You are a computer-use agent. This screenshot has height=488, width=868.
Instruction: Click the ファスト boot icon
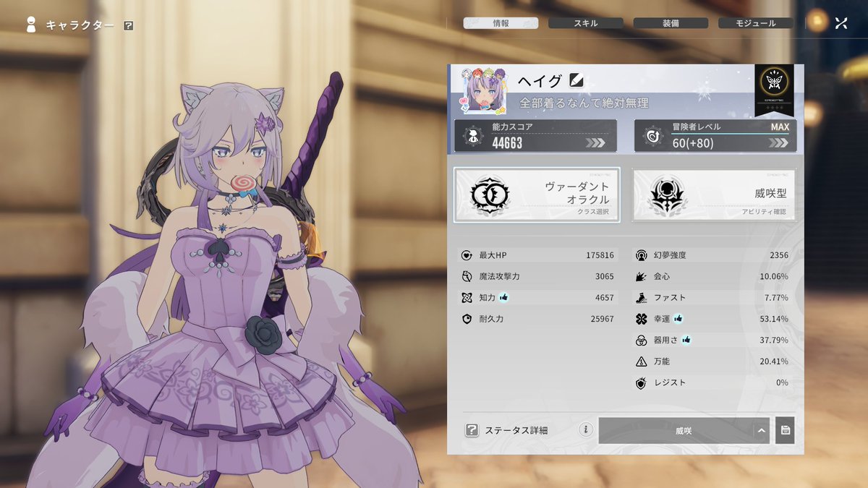(x=641, y=297)
